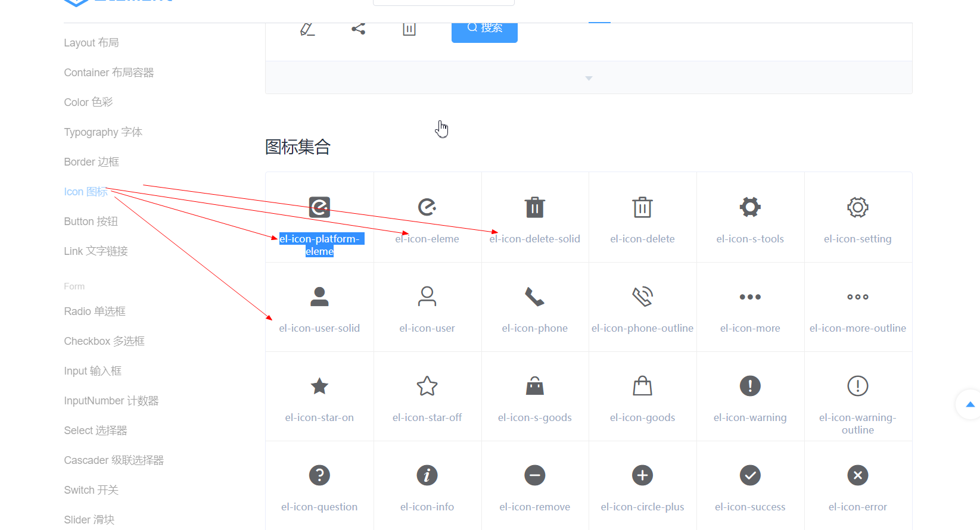Click the el-icon-star-on filled star
The image size is (980, 530).
319,386
